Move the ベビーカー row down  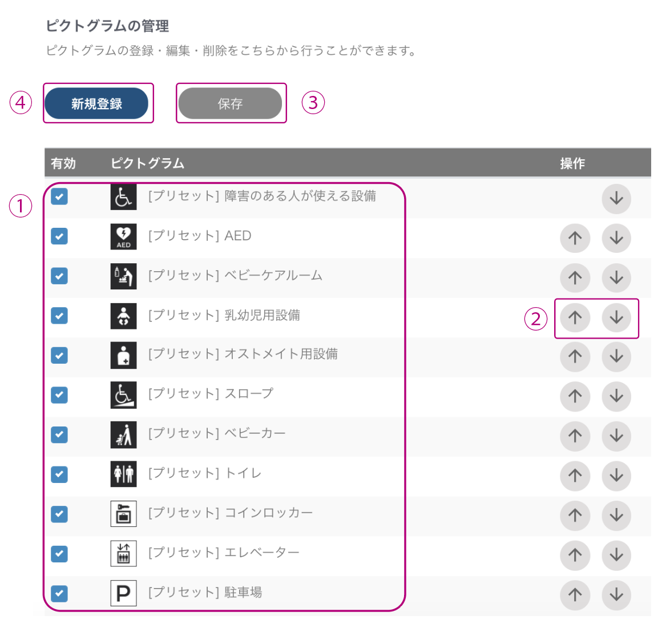[616, 436]
